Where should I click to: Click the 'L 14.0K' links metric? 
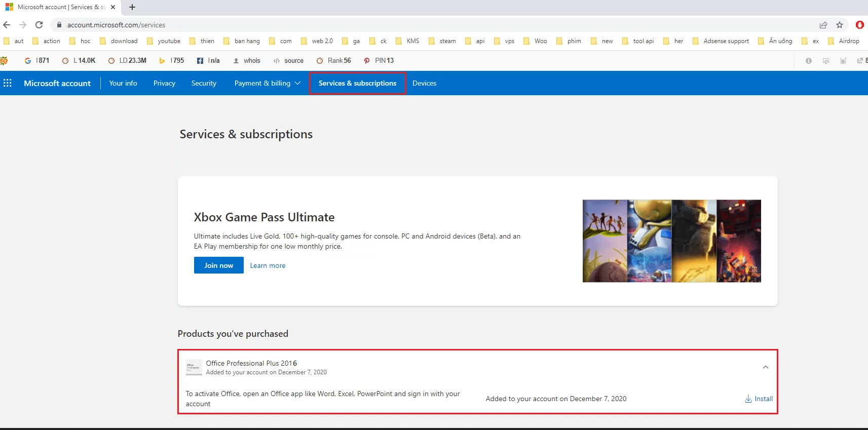click(x=79, y=60)
